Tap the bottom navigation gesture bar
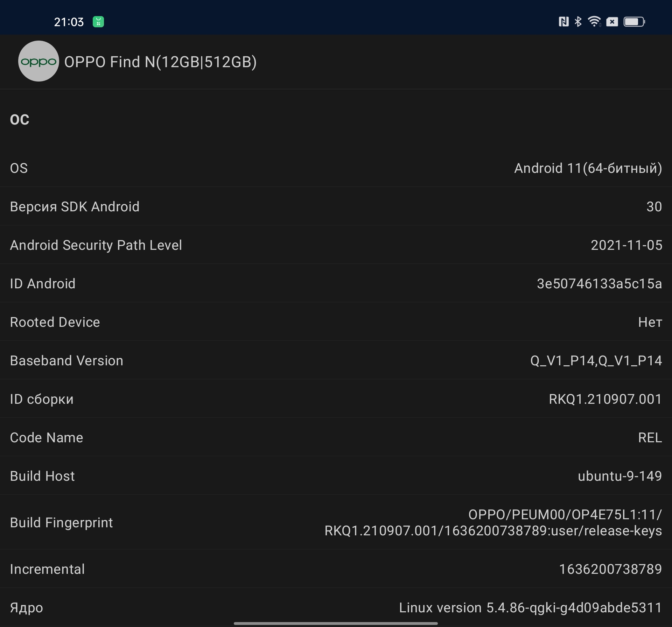Viewport: 672px width, 627px height. (x=336, y=623)
